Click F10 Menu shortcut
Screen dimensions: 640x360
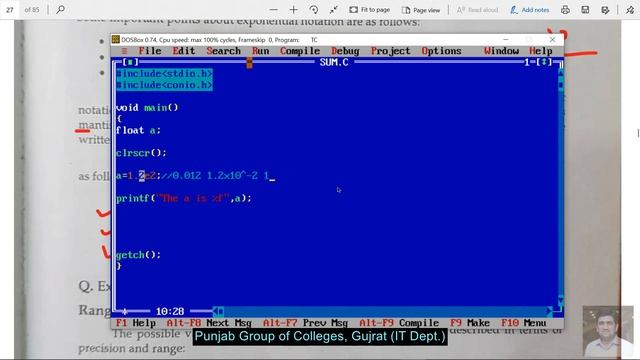(523, 323)
